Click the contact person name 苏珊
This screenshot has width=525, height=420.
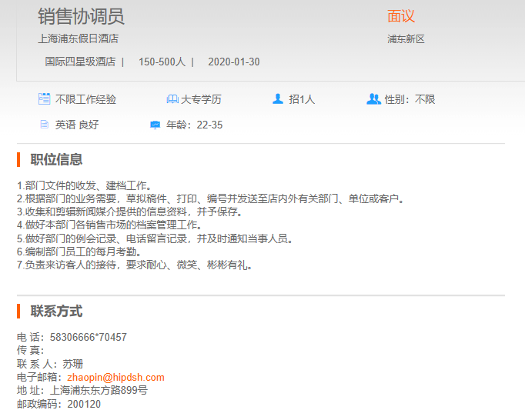tap(72, 365)
